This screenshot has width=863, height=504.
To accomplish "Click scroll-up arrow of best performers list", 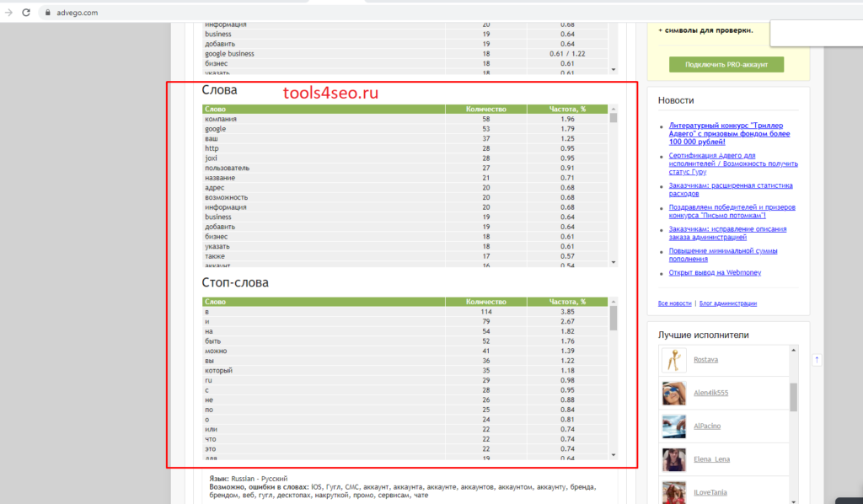I will click(x=793, y=350).
